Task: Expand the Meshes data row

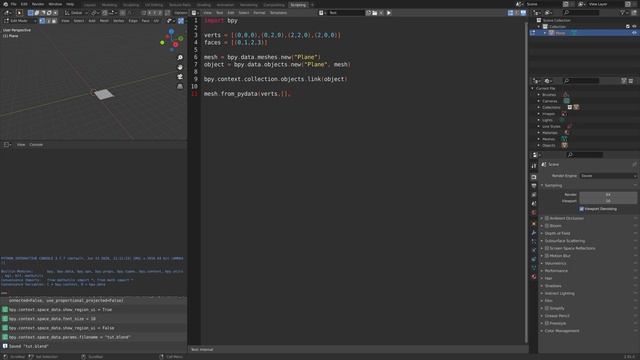Action: [x=539, y=139]
